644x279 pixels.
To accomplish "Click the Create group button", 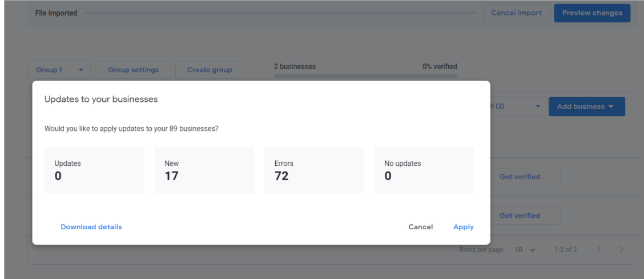I will (210, 70).
